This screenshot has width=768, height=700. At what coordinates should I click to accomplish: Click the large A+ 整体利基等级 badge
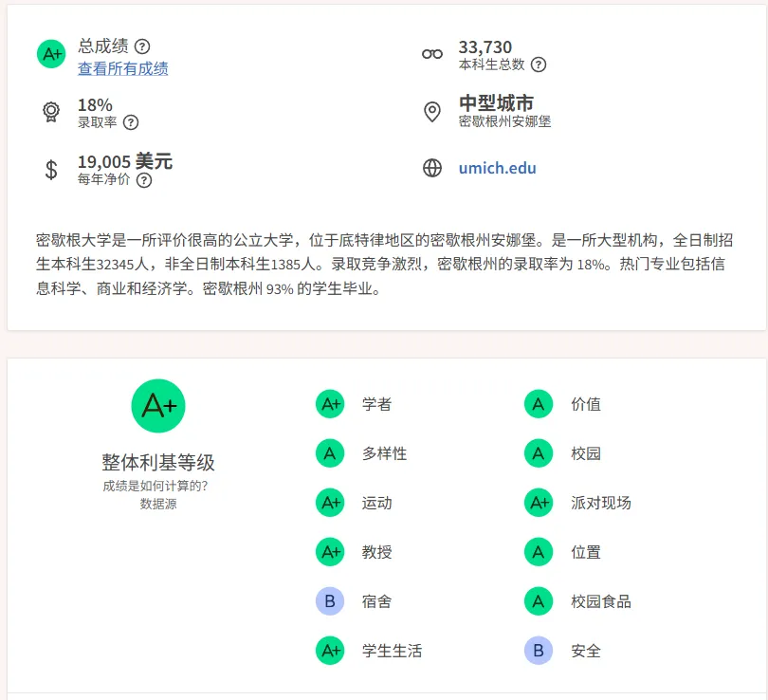pyautogui.click(x=158, y=406)
